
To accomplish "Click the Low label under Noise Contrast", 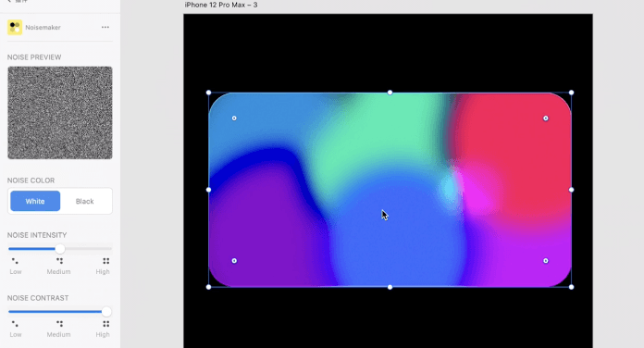I will click(x=16, y=334).
